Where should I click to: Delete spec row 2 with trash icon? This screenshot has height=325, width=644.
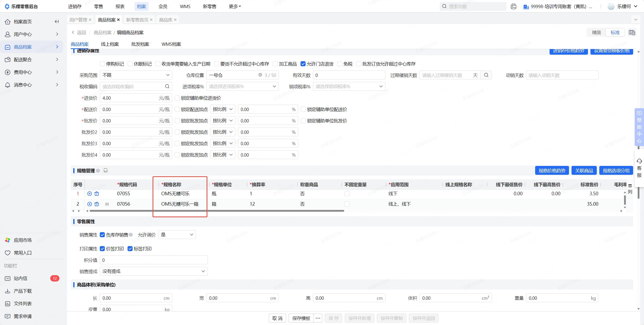coord(97,204)
